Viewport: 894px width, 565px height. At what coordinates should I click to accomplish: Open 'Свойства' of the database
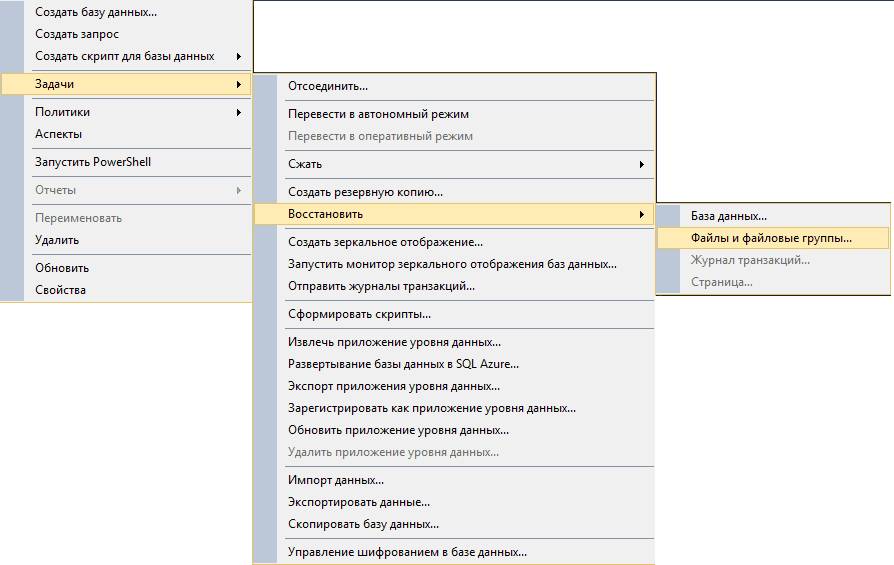click(60, 290)
